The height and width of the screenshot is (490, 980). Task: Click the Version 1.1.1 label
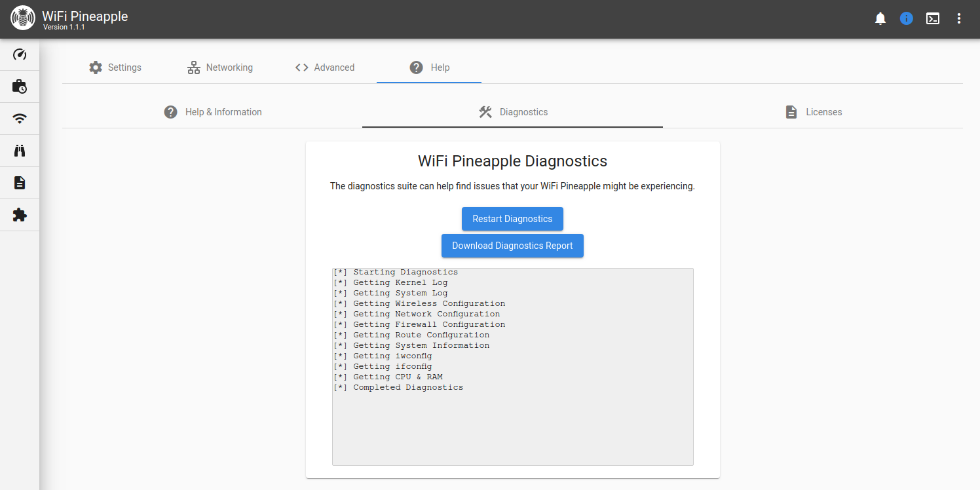tap(64, 28)
